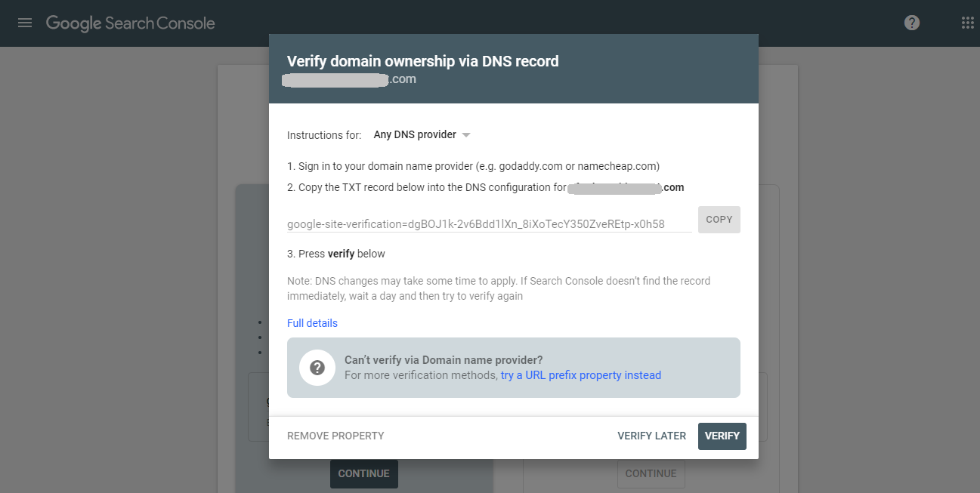Open the Full details link

click(312, 323)
